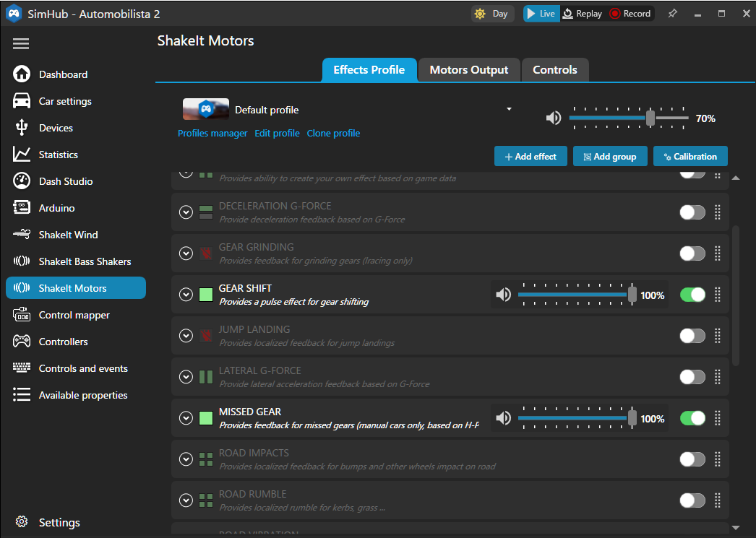Screen dimensions: 756x538
Task: Open ShakeIt Motors in the sidebar
Action: [76, 288]
